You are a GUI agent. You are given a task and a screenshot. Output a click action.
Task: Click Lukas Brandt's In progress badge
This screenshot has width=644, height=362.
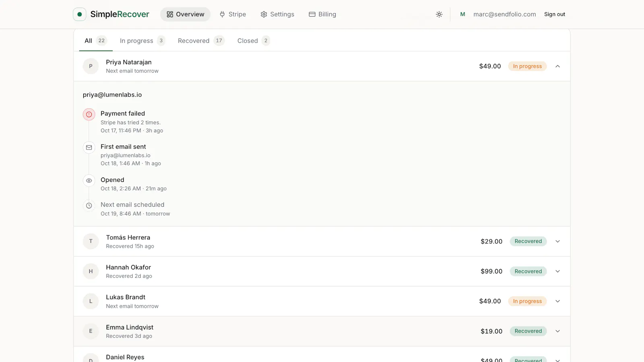click(527, 301)
